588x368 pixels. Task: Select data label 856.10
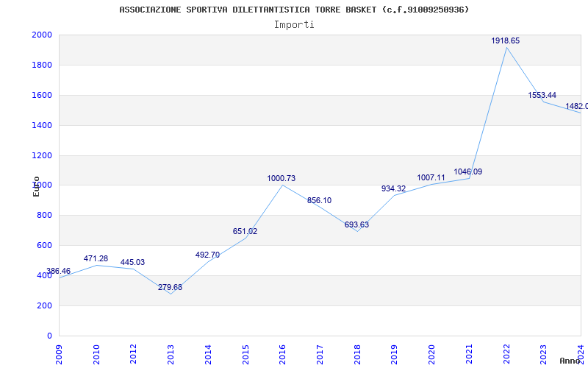point(319,200)
